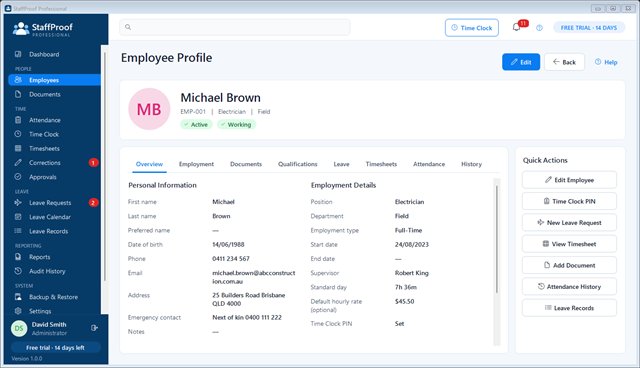Click the DS user avatar
This screenshot has height=368, width=640.
[19, 328]
